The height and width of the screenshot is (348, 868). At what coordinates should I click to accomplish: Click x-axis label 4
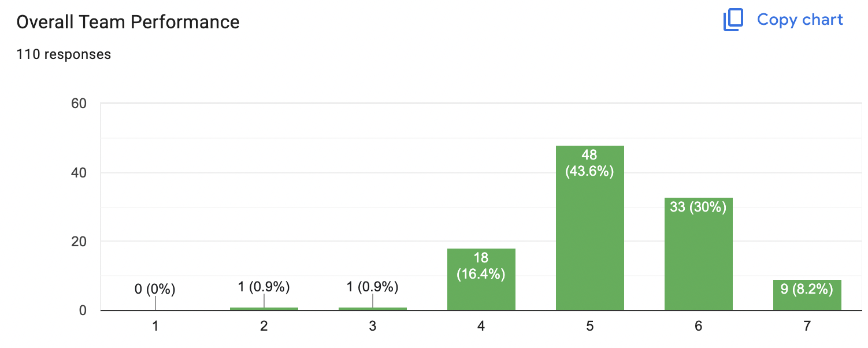click(x=481, y=326)
